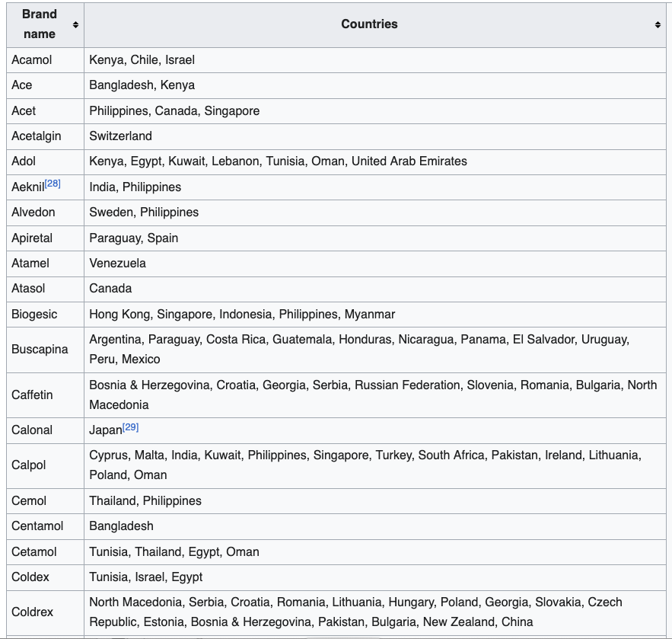Click 'Philippines, Canada, Singapore' cell
The image size is (672, 639).
[x=375, y=111]
